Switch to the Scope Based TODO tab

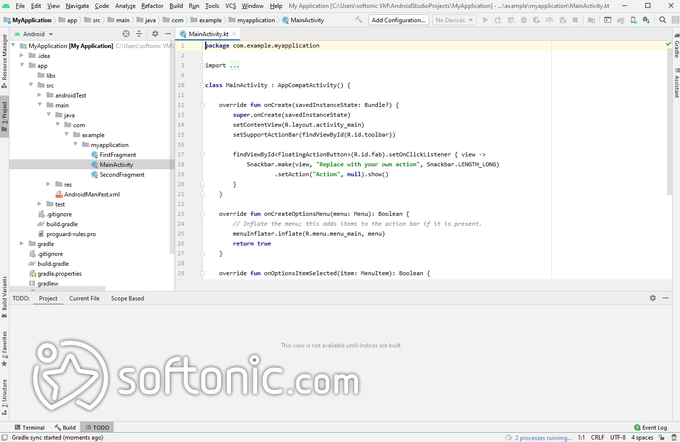[x=128, y=298]
